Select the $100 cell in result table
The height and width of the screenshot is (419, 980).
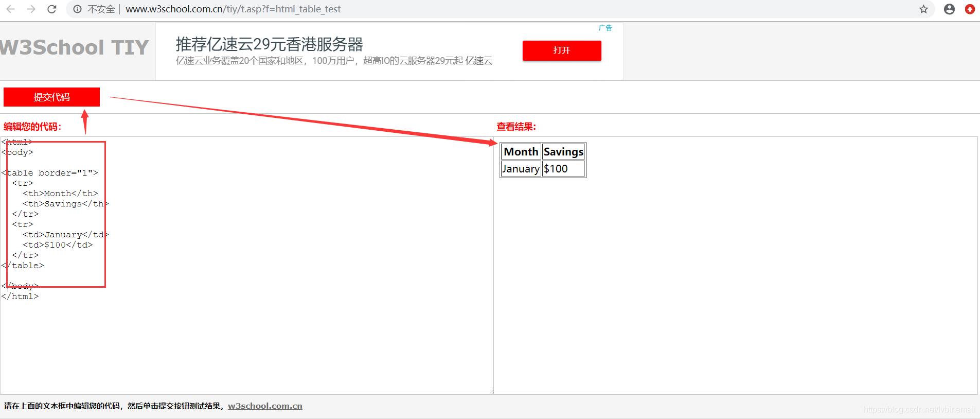[563, 169]
